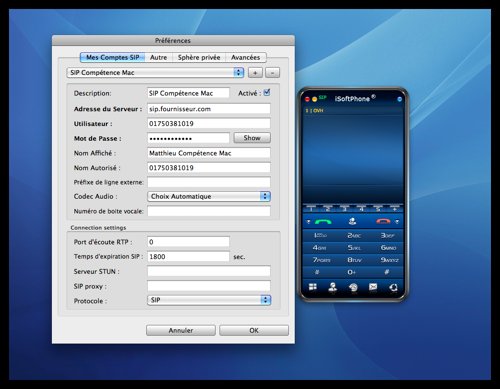Select phone line 3 tab
The height and width of the screenshot is (389, 500).
pos(344,208)
